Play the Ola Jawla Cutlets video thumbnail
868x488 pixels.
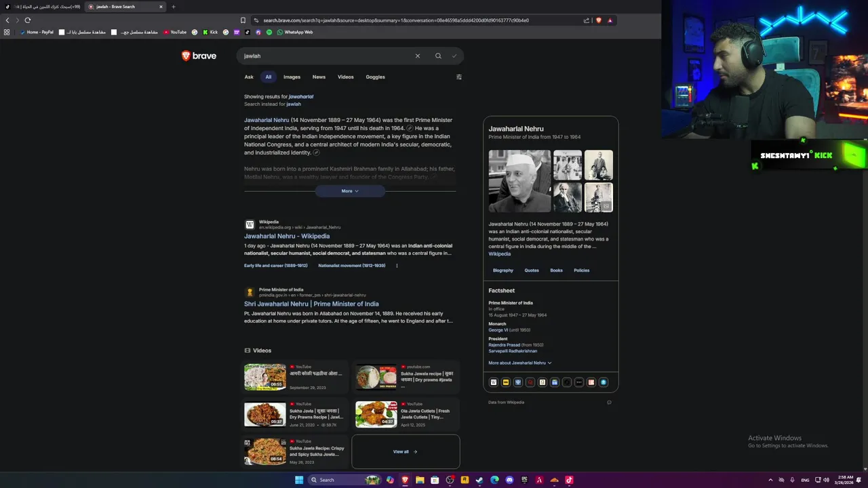[376, 414]
